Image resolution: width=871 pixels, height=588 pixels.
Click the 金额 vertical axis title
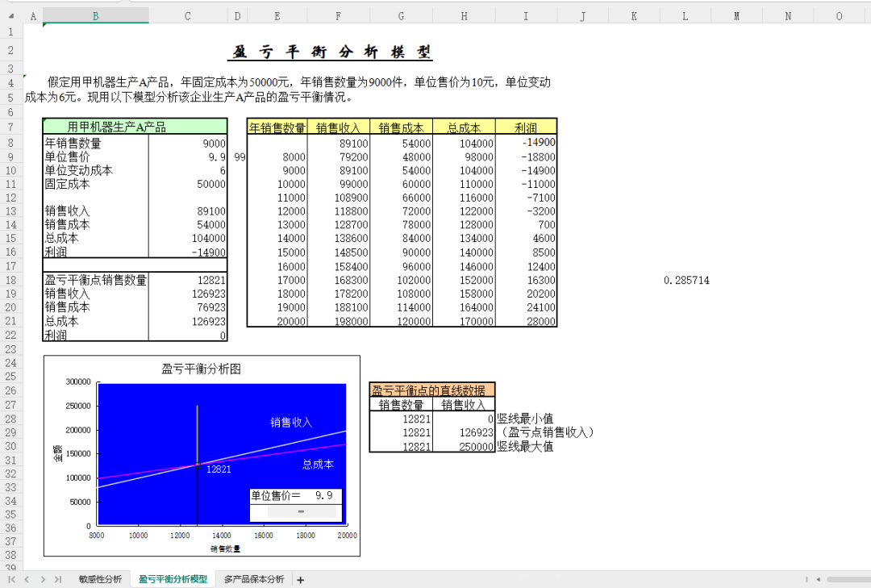[x=58, y=453]
